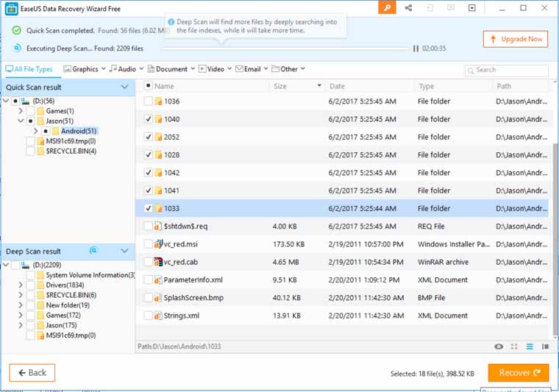Check the vc_red.msi checkbox
The width and height of the screenshot is (559, 392).
pos(149,244)
